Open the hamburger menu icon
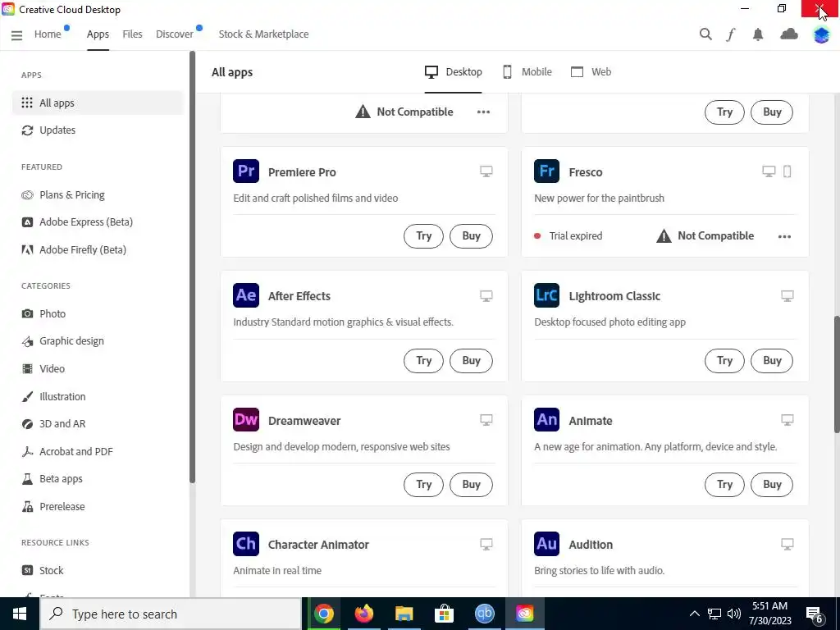The width and height of the screenshot is (840, 630). point(16,34)
